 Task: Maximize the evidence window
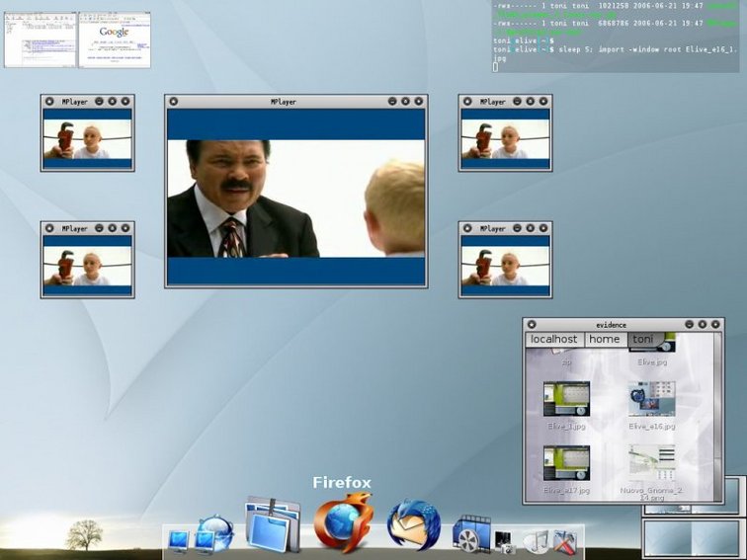703,324
